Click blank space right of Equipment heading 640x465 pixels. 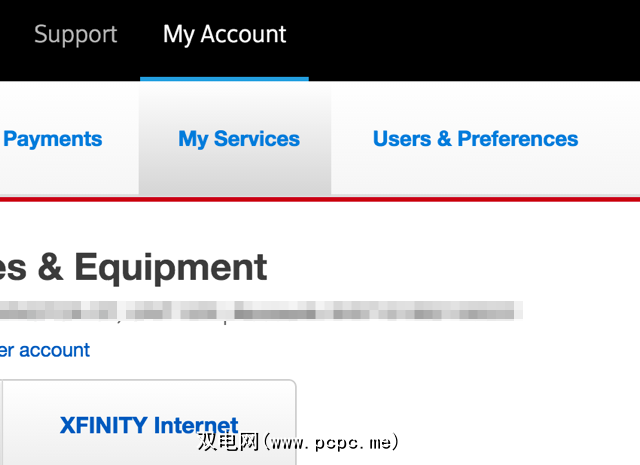(x=450, y=268)
